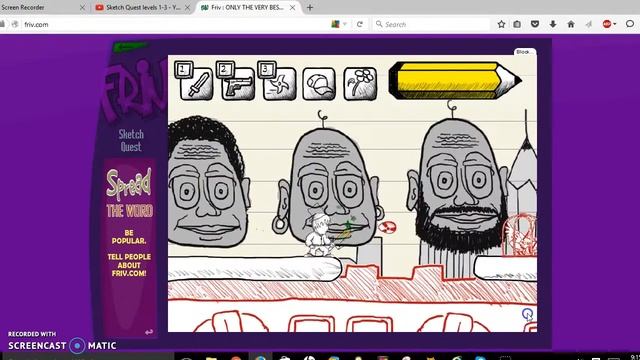Open the colored extension dropdown in address bar
The width and height of the screenshot is (640, 360).
pyautogui.click(x=339, y=24)
